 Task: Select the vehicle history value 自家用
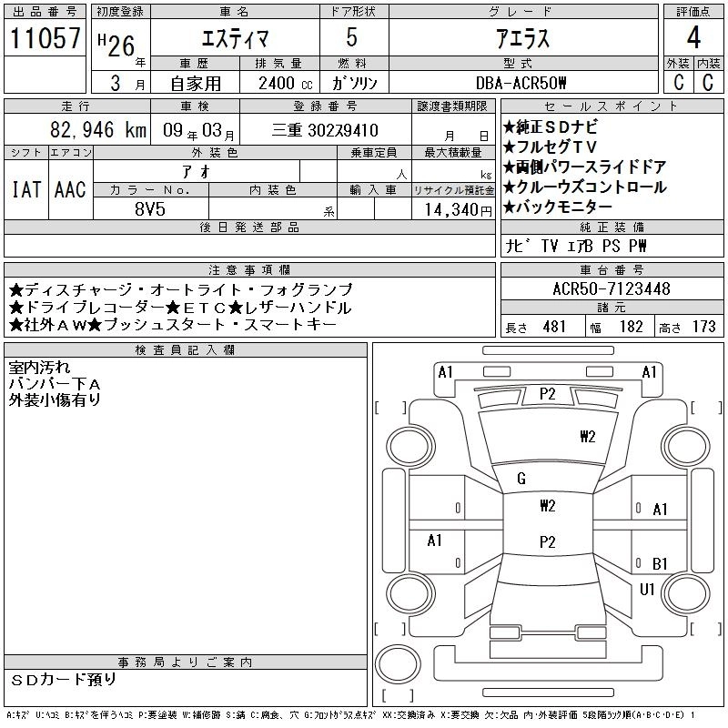(196, 84)
